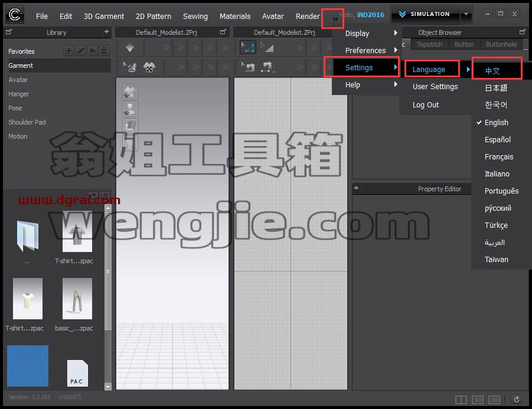This screenshot has width=532, height=409.
Task: Expand the Display submenu
Action: [x=367, y=33]
